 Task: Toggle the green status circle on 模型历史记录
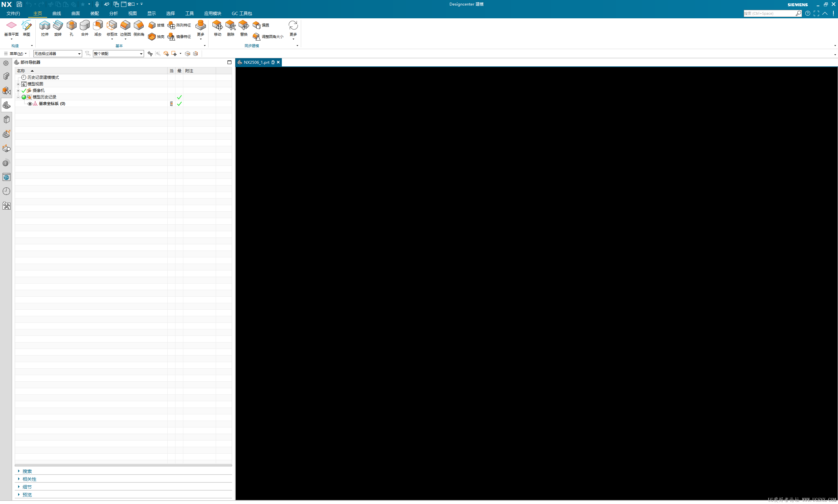[x=24, y=97]
